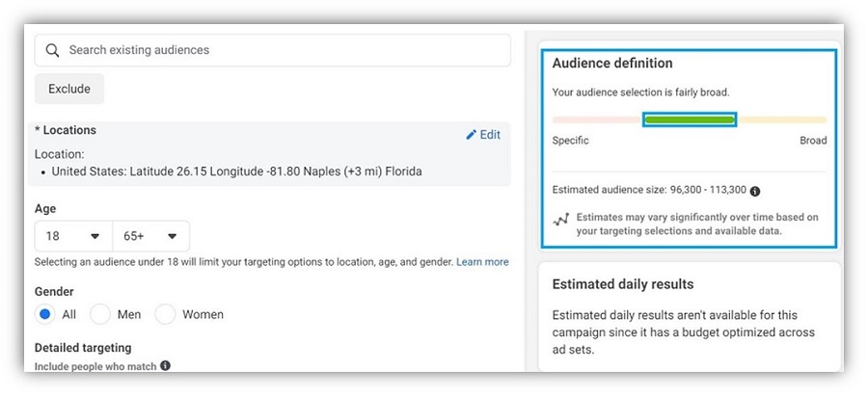868x396 pixels.
Task: Select the All gender radio button
Action: (44, 314)
